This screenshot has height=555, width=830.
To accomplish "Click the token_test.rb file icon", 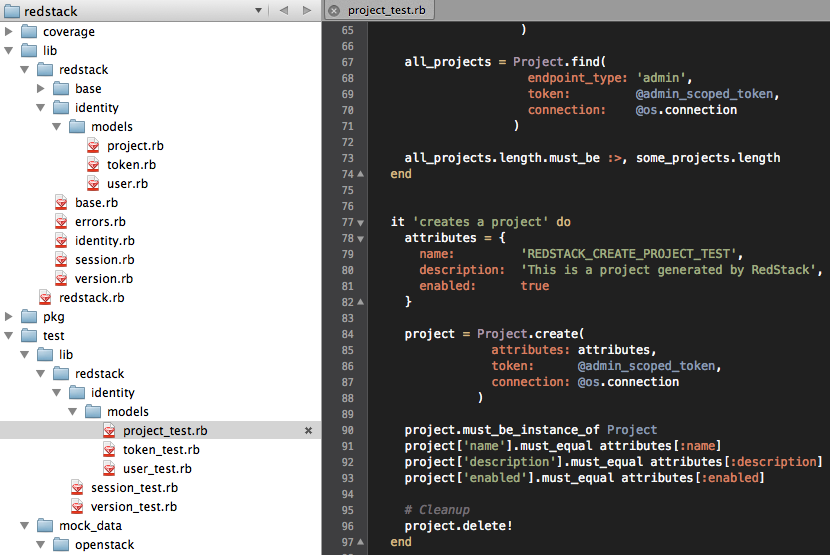I will click(x=109, y=450).
